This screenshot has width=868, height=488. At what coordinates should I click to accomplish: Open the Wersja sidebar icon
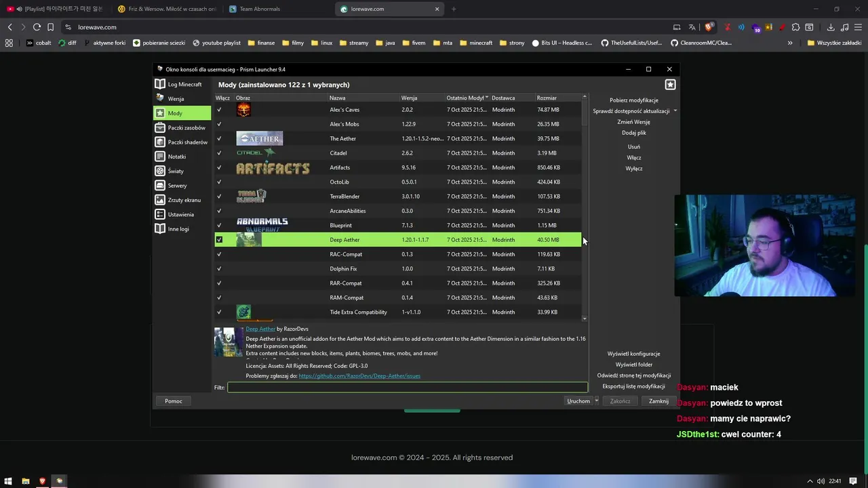[x=160, y=98]
